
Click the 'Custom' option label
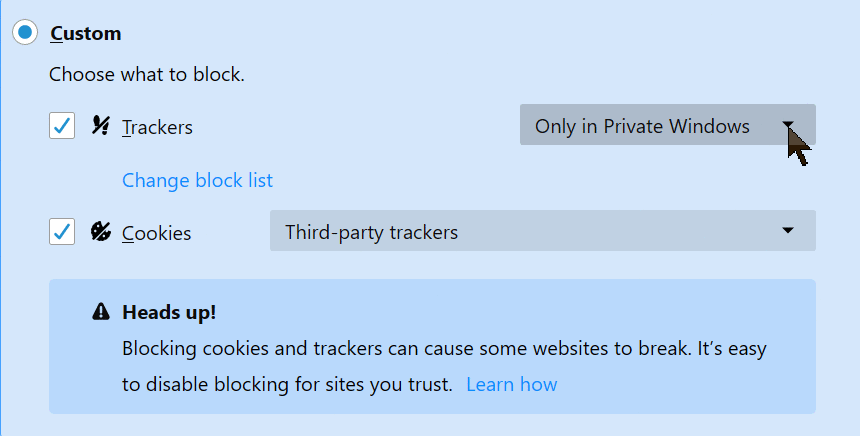tap(86, 33)
